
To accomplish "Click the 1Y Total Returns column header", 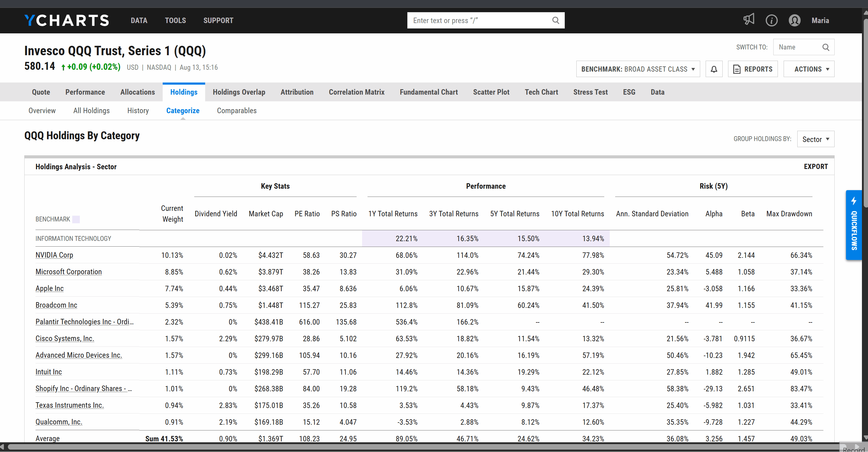I will point(392,214).
